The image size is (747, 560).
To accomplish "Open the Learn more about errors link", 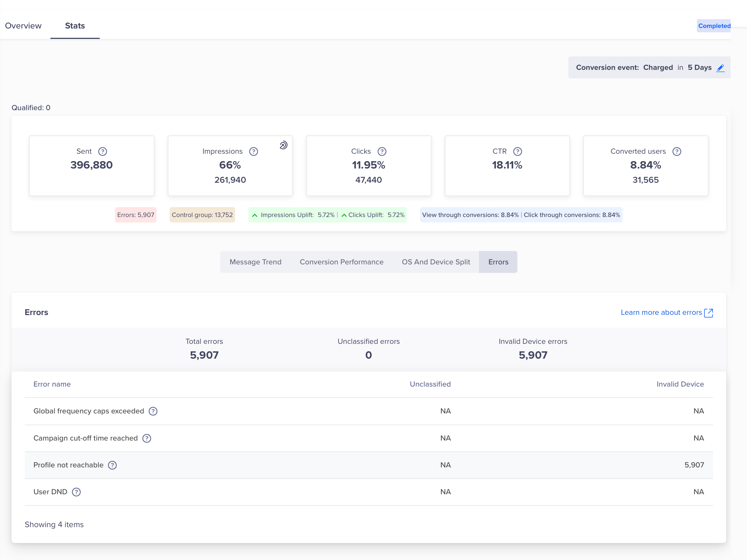I will pyautogui.click(x=661, y=312).
